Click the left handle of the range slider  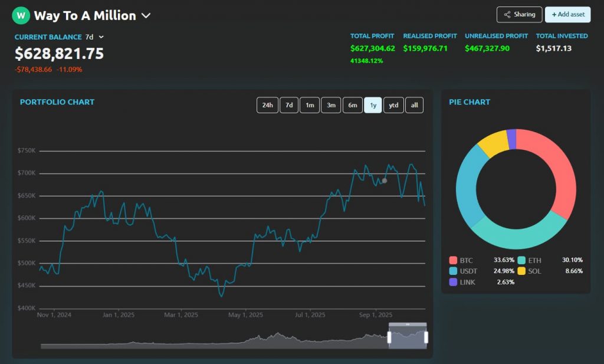tap(389, 337)
